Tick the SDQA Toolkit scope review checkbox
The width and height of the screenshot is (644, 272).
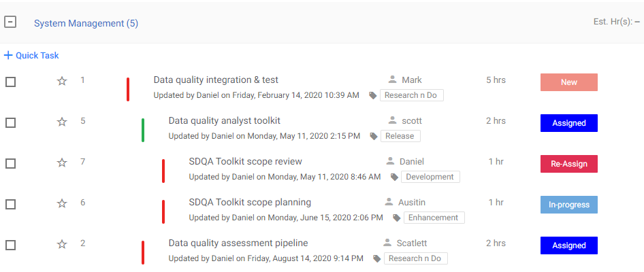(x=11, y=163)
